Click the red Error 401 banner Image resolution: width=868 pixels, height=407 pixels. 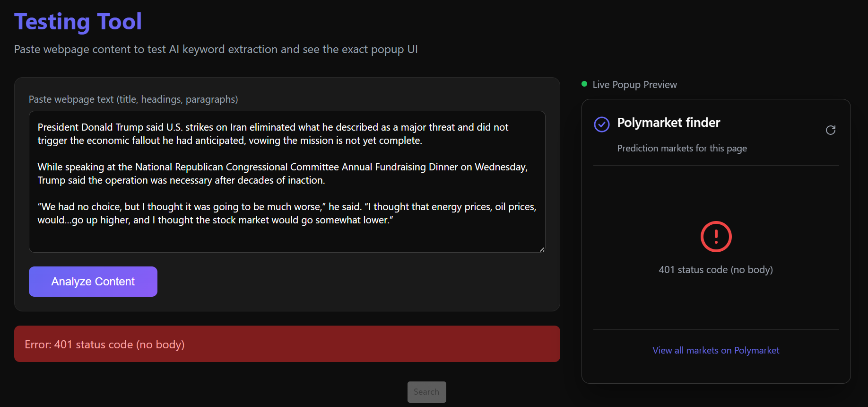[x=287, y=344]
